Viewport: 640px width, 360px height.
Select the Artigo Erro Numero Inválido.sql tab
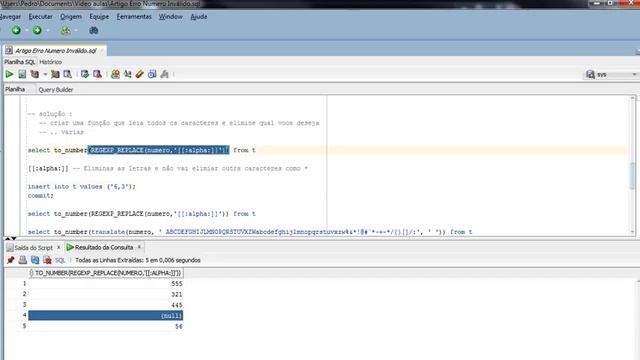(x=56, y=51)
